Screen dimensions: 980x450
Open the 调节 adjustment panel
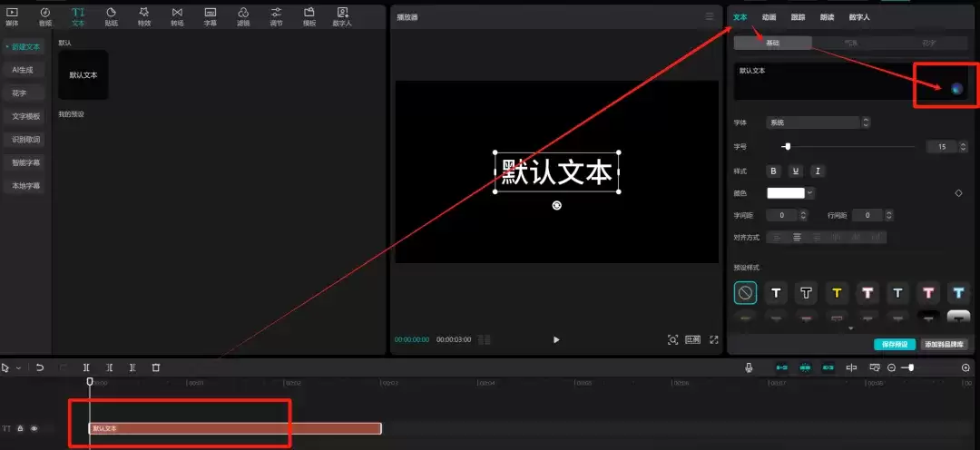[276, 17]
